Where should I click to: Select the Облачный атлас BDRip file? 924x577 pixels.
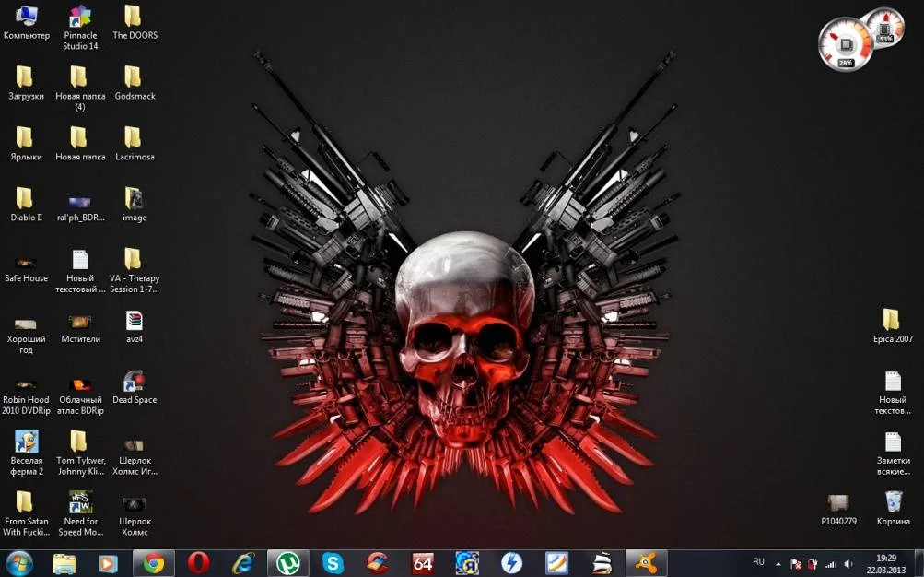point(80,397)
